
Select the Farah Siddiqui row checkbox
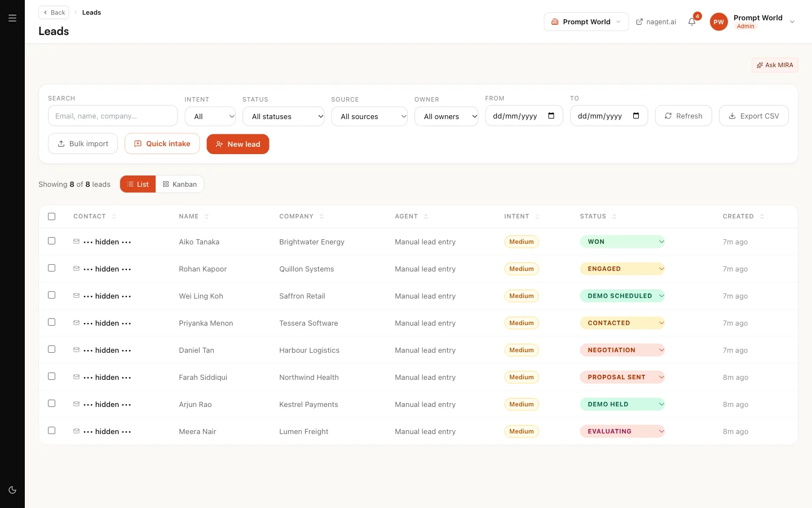click(x=52, y=376)
